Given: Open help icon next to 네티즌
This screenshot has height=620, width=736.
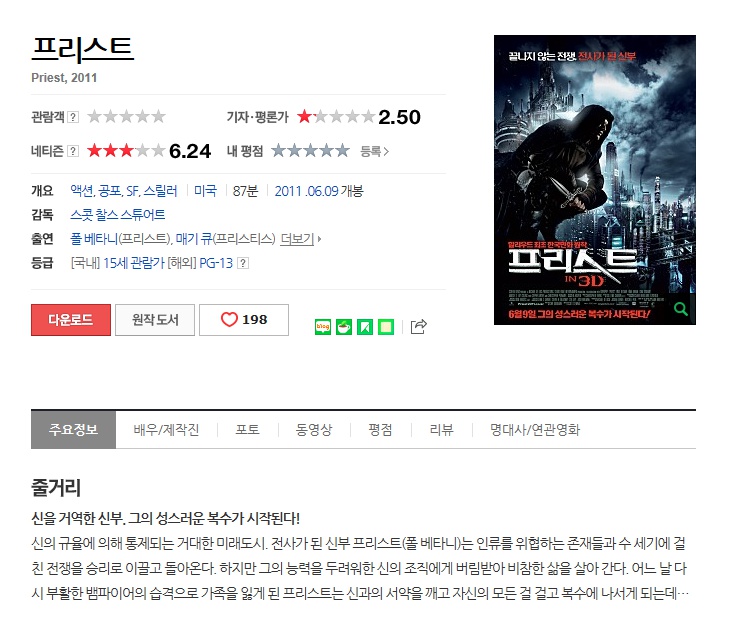Looking at the screenshot, I should point(73,151).
